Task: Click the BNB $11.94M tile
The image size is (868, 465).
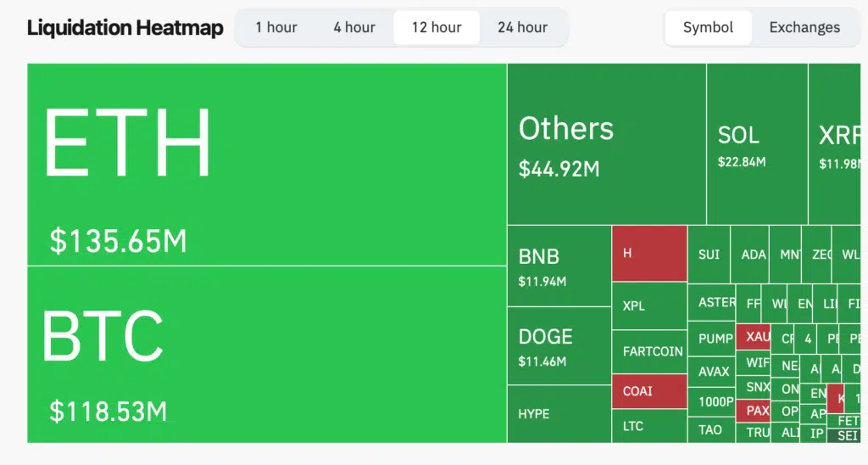Action: pos(559,266)
